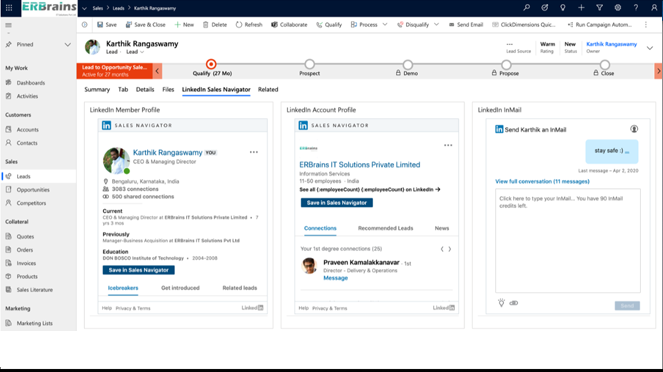This screenshot has height=372, width=663.
Task: Expand the Process dropdown arrow
Action: (x=385, y=25)
